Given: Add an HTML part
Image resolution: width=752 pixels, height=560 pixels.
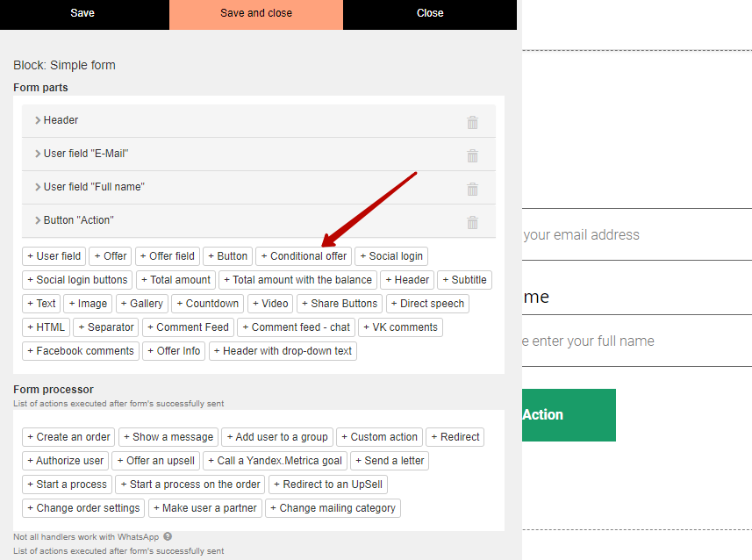Looking at the screenshot, I should click(x=46, y=327).
